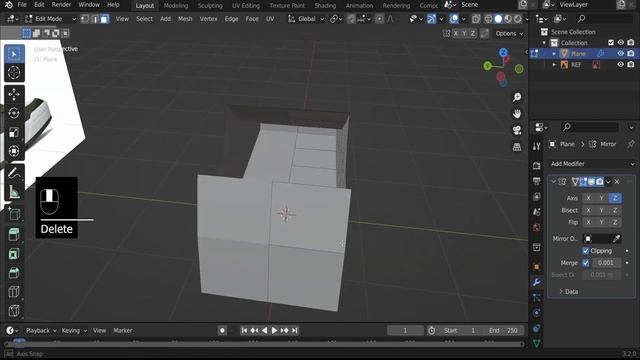Switch to edge select mode

(95, 19)
